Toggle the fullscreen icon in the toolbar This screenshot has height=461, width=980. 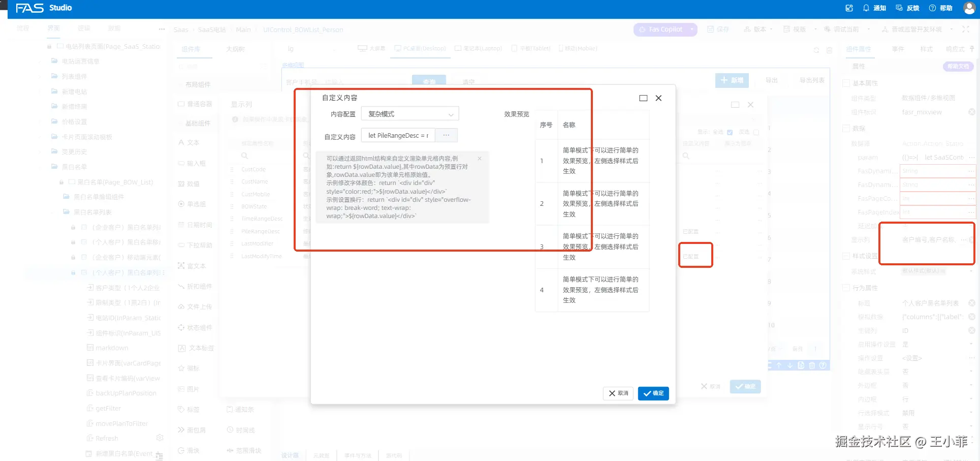point(966,29)
